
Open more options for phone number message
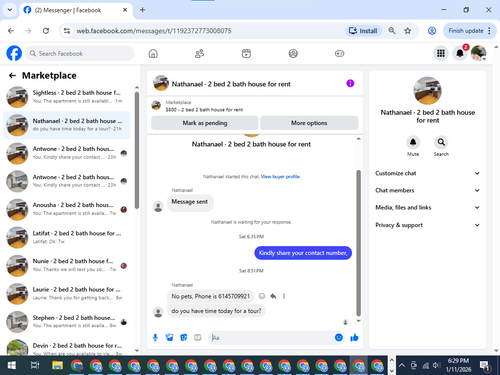284,296
